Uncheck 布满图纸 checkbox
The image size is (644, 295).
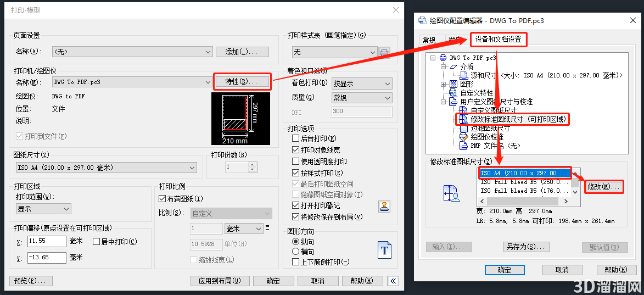pyautogui.click(x=162, y=199)
